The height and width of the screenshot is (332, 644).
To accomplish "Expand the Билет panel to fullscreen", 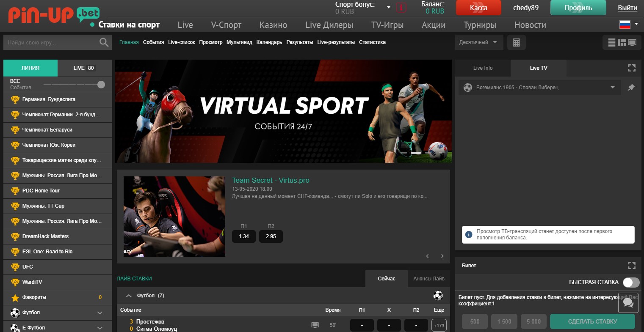I will pyautogui.click(x=632, y=265).
